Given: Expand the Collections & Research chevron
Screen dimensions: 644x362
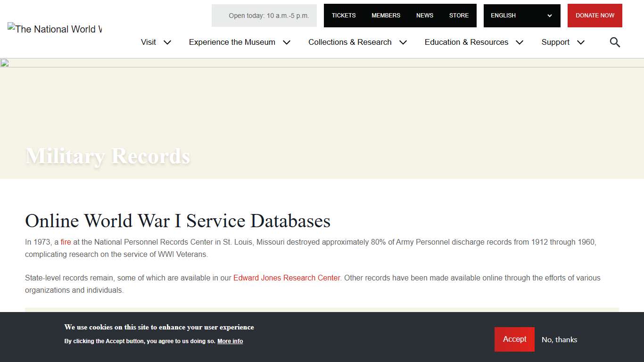Looking at the screenshot, I should pos(403,42).
